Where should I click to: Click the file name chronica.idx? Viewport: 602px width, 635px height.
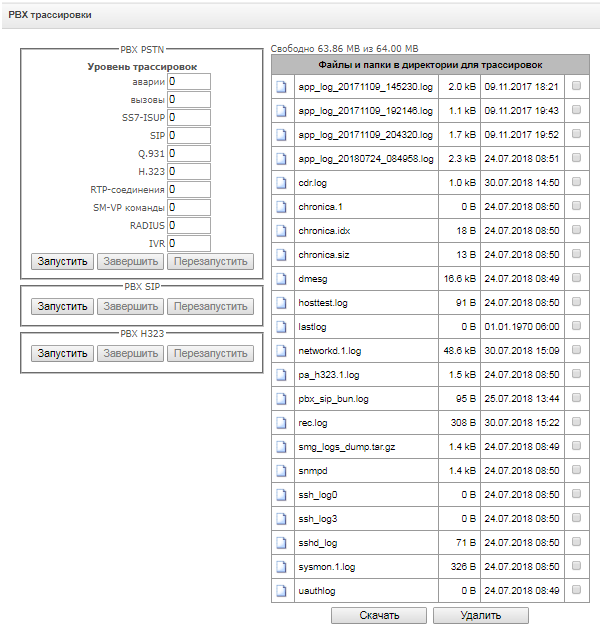click(x=324, y=231)
